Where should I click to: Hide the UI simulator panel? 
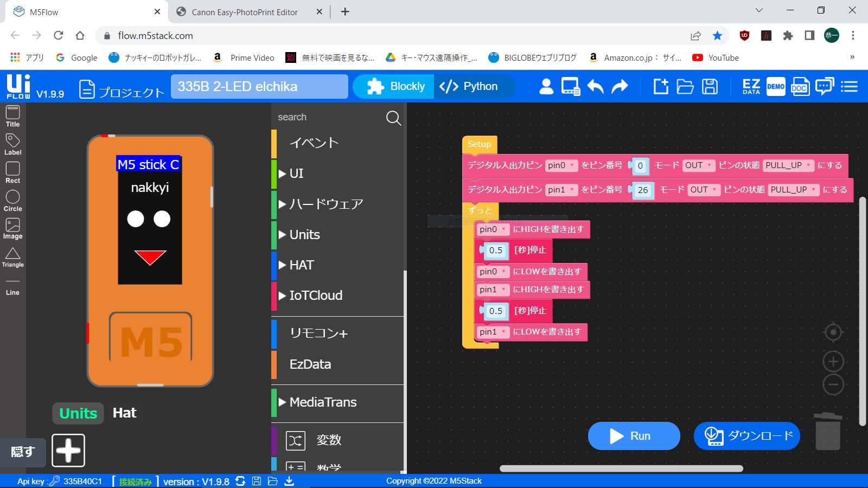(x=23, y=452)
